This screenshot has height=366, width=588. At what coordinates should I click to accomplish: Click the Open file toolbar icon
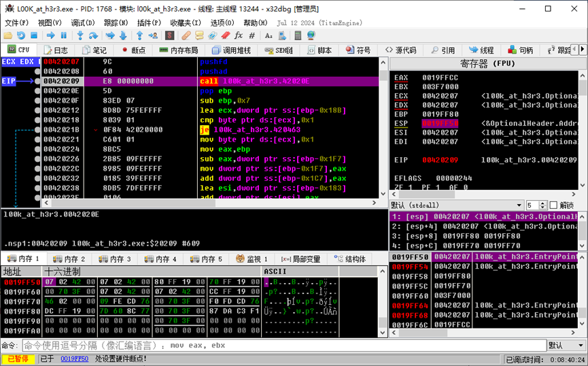pos(9,35)
